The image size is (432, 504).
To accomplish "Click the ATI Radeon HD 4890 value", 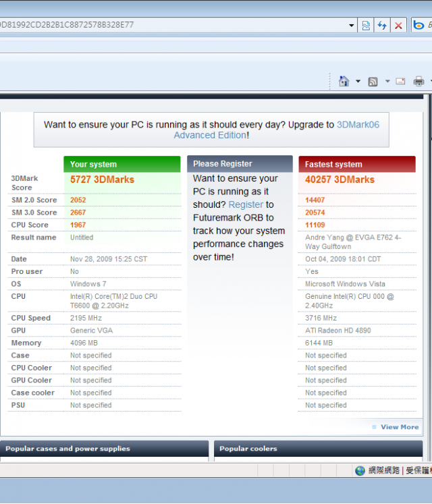I will pyautogui.click(x=337, y=331).
